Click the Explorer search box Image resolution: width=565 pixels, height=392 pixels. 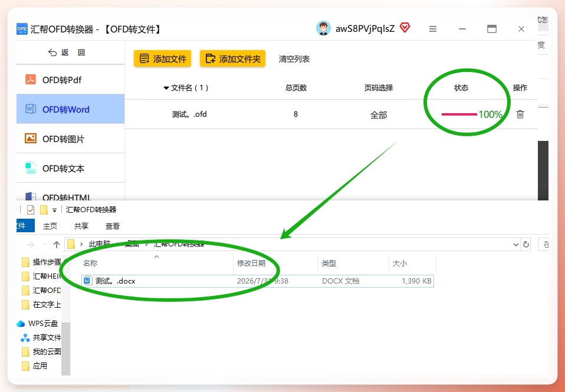543,244
